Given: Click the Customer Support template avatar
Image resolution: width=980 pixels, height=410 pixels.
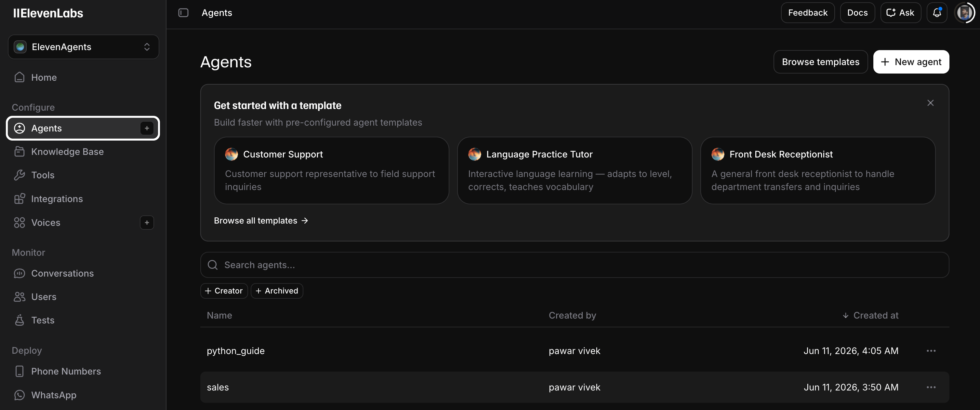Looking at the screenshot, I should point(231,154).
